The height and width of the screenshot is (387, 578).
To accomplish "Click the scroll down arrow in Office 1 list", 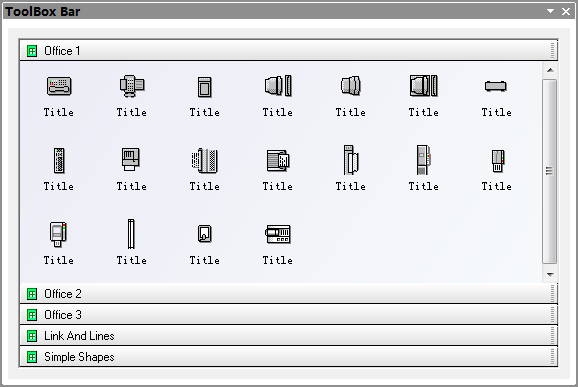I will [x=550, y=275].
